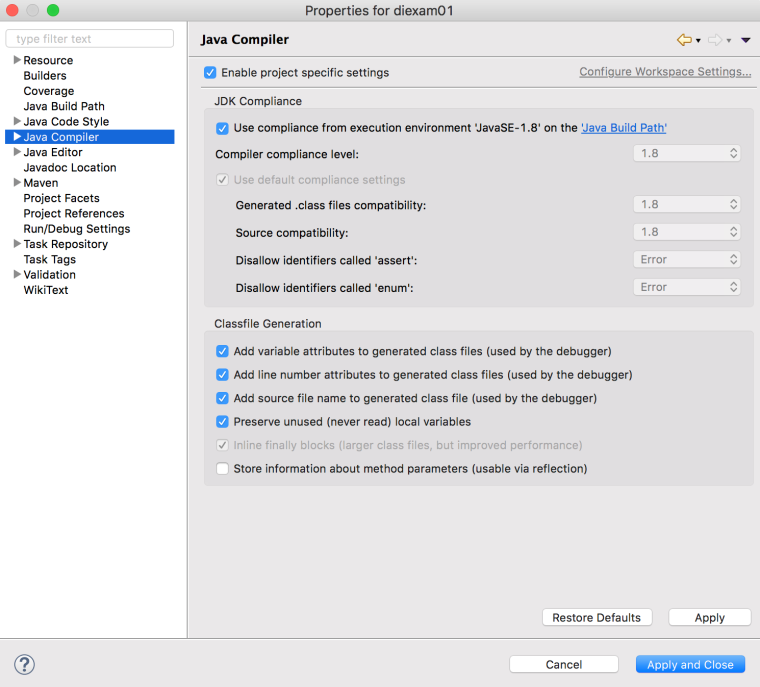The image size is (760, 687).
Task: Open the forward history dropdown arrow
Action: (x=728, y=41)
